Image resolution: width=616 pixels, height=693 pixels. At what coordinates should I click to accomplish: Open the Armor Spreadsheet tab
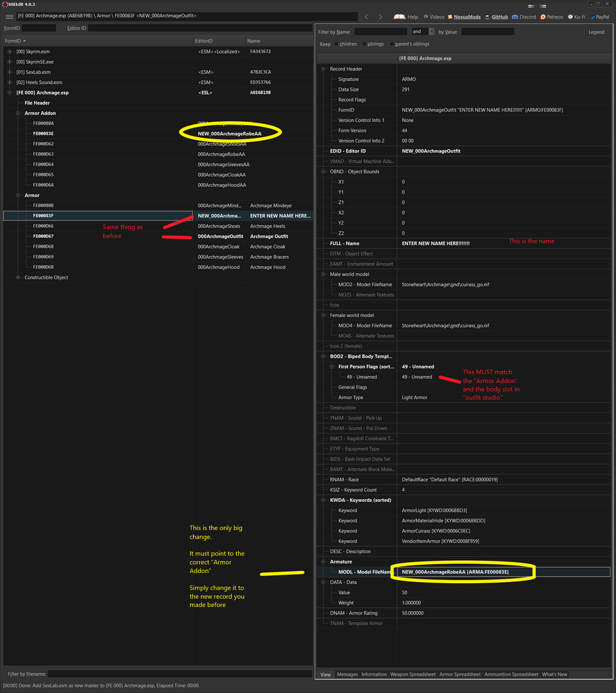(x=459, y=674)
